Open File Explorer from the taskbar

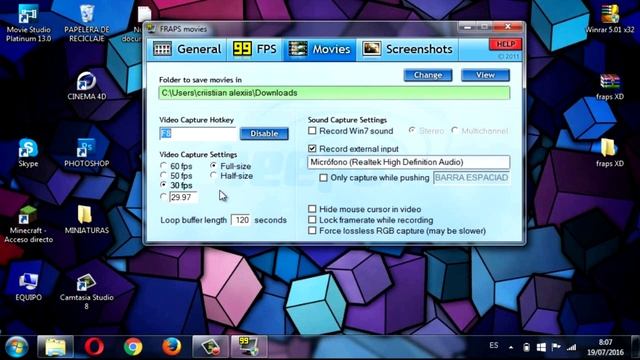(56, 347)
